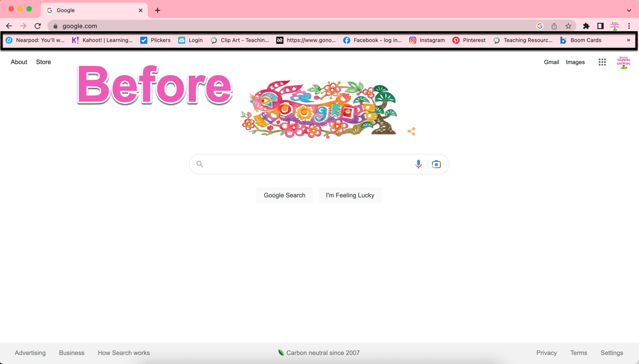This screenshot has height=364, width=639.
Task: Open the Plickers bookmark
Action: pyautogui.click(x=155, y=40)
